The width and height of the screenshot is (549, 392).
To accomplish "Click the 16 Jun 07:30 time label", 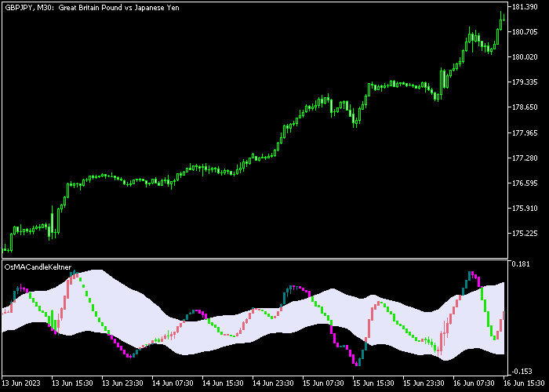I will [x=474, y=383].
